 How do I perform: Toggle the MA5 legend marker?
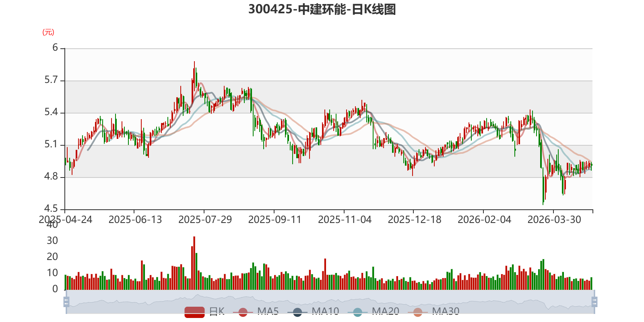point(243,312)
